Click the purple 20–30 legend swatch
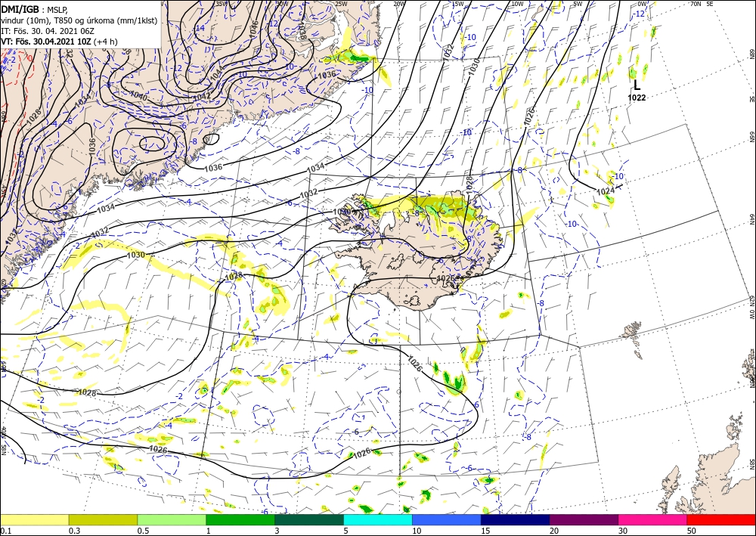The width and height of the screenshot is (756, 536). click(584, 519)
